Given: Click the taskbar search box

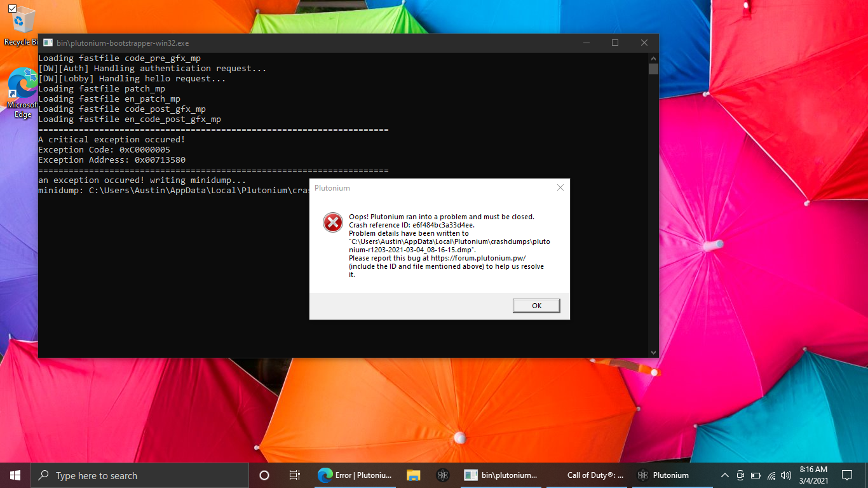Looking at the screenshot, I should click(140, 475).
